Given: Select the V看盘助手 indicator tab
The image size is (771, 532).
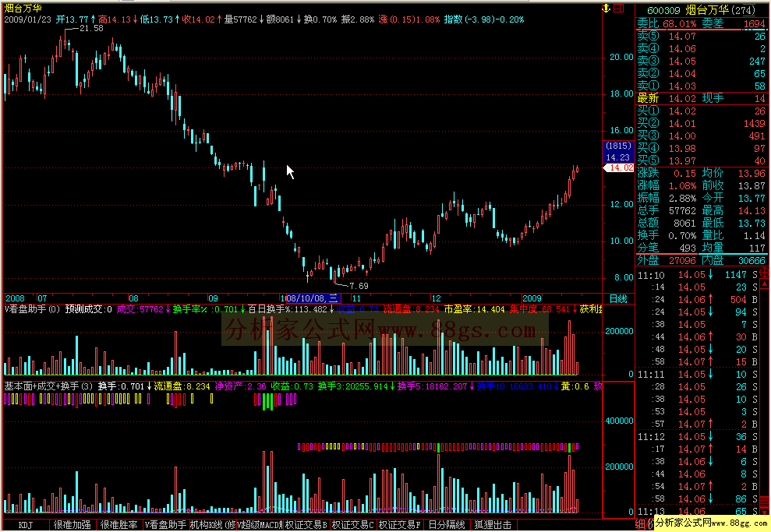Looking at the screenshot, I should (x=166, y=525).
